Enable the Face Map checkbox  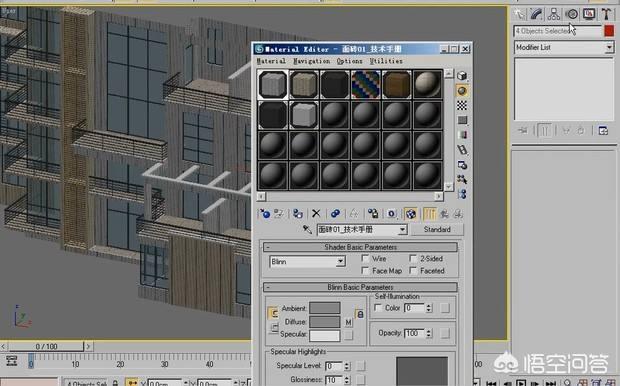click(365, 271)
